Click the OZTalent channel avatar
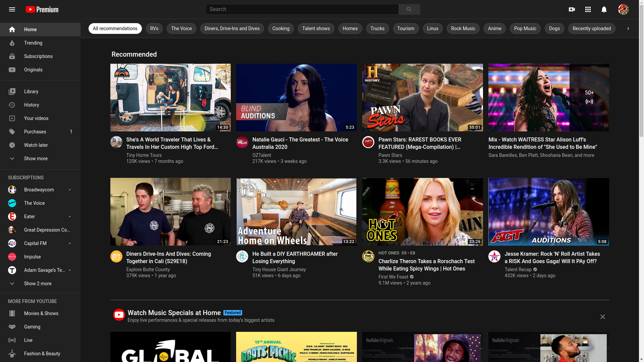The width and height of the screenshot is (644, 362). click(242, 142)
